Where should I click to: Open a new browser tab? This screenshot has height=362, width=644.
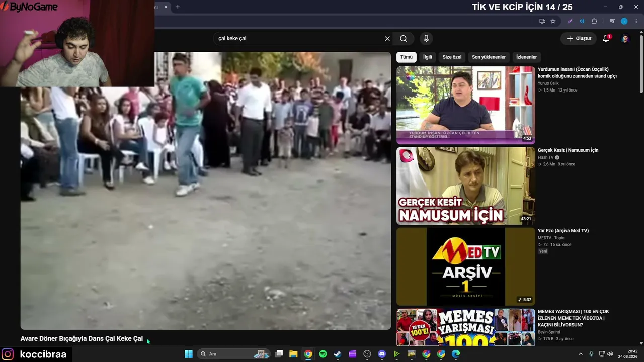coord(178,7)
